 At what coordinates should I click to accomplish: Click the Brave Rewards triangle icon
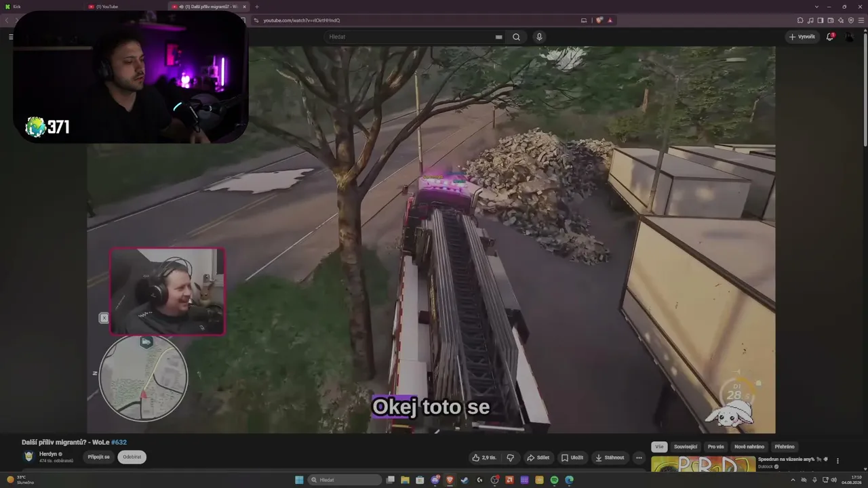610,20
